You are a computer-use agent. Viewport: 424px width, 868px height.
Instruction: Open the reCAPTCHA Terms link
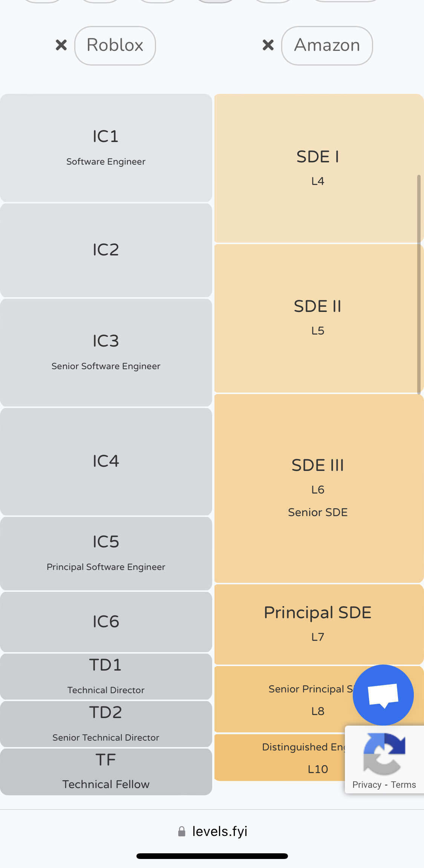[403, 785]
